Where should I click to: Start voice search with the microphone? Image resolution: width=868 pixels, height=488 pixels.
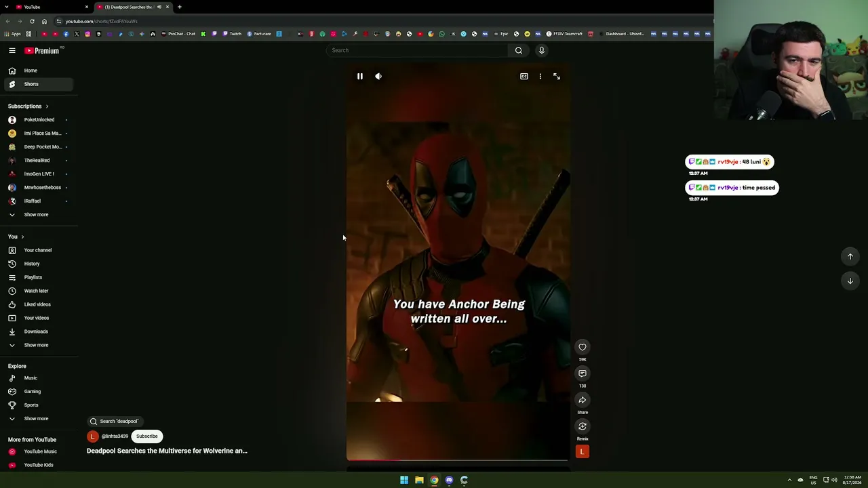tap(542, 50)
